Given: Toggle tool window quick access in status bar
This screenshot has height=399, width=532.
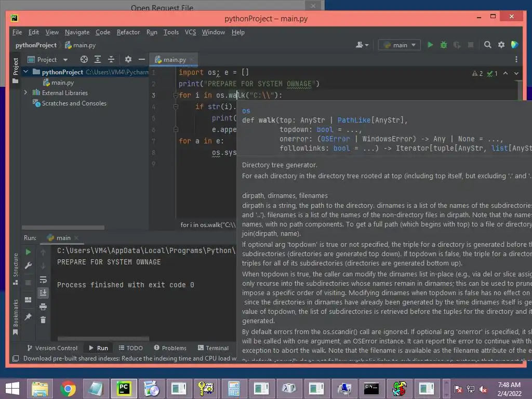Looking at the screenshot, I should pyautogui.click(x=15, y=358).
